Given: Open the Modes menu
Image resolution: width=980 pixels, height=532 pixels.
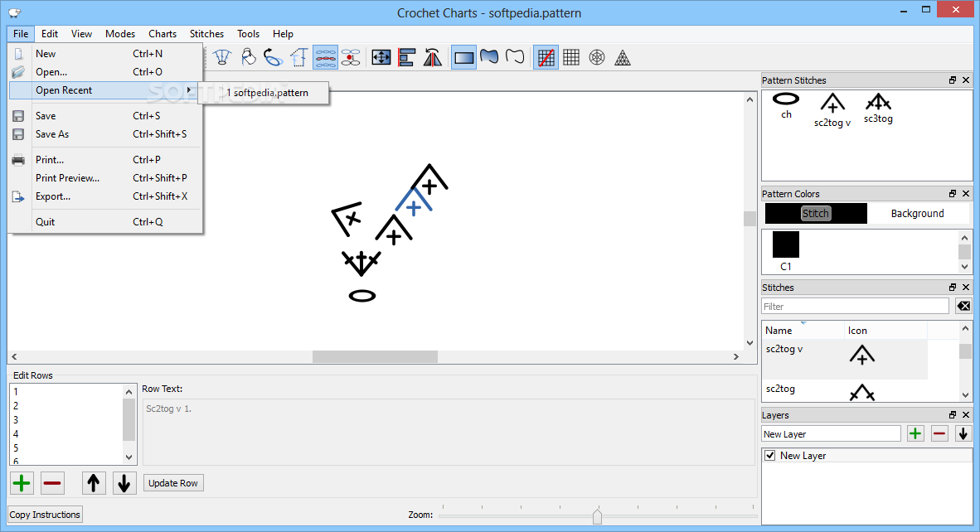Looking at the screenshot, I should pos(120,34).
